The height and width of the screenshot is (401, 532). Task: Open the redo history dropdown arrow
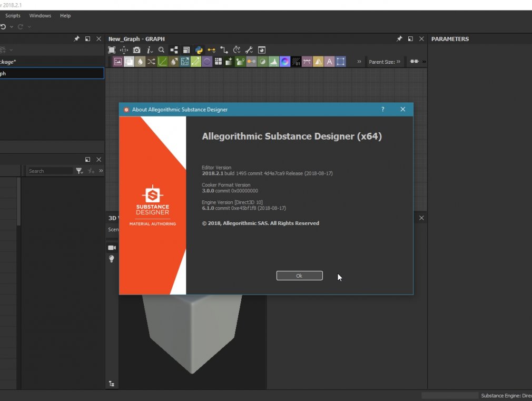pyautogui.click(x=29, y=27)
